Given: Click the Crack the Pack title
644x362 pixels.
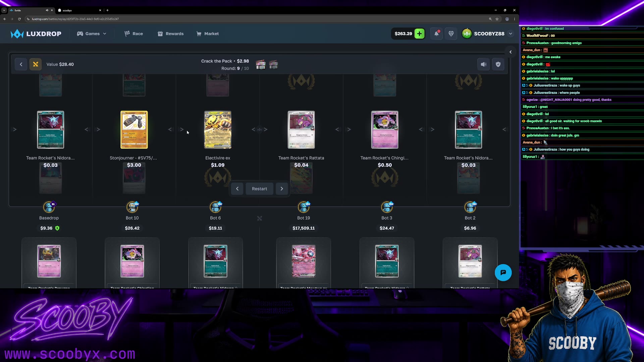Looking at the screenshot, I should [x=217, y=61].
